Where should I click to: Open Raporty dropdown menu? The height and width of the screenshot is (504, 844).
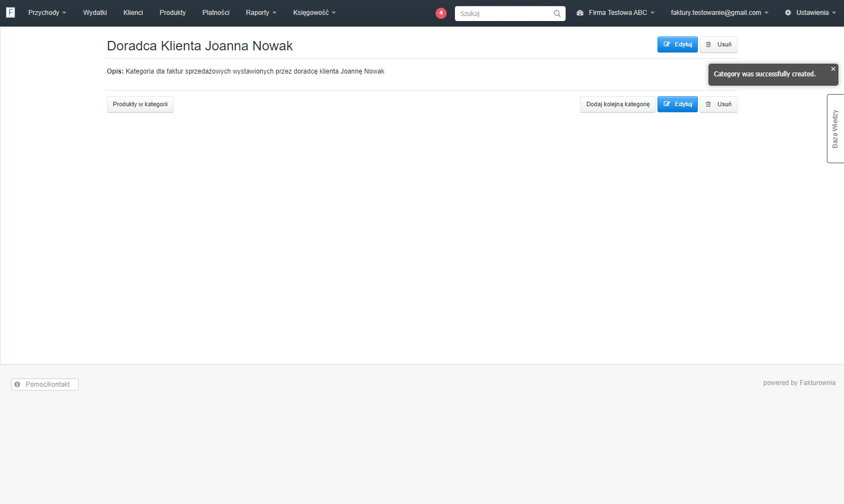tap(261, 13)
